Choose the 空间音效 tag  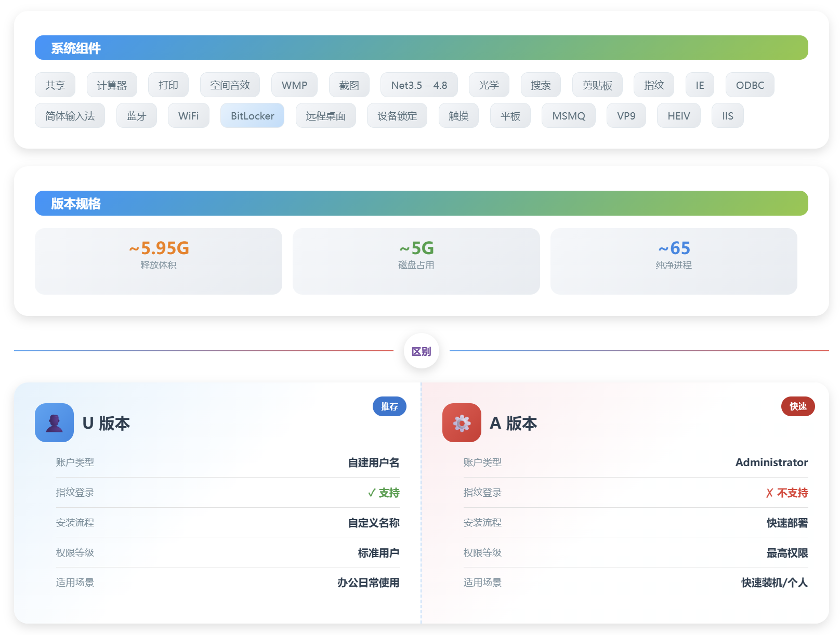pos(230,85)
